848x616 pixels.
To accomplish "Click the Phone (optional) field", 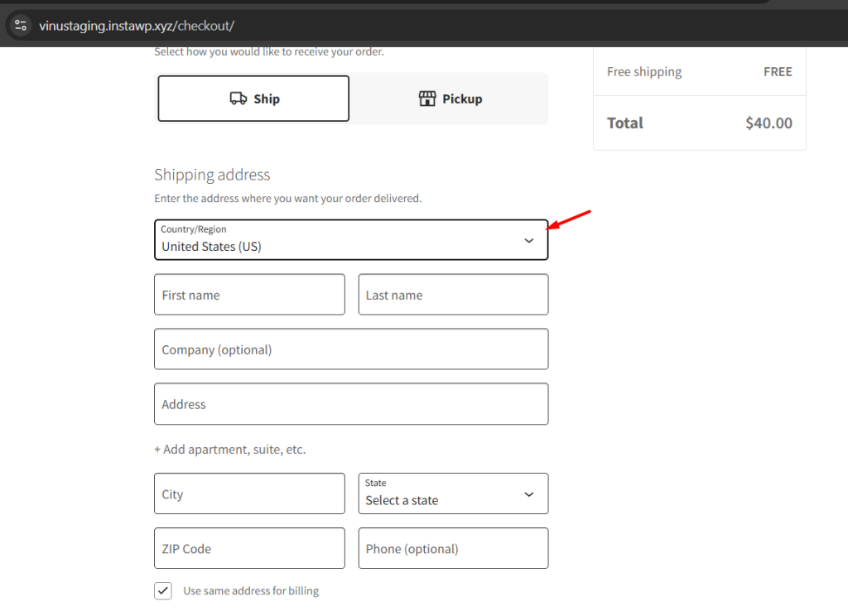I will pyautogui.click(x=453, y=548).
